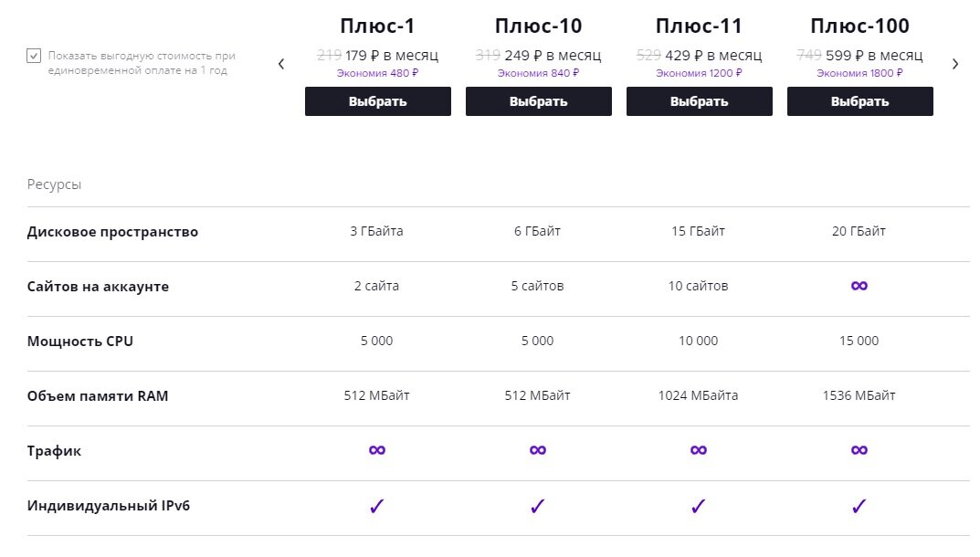Select the Плюс-10 plan Выбрать button

pos(538,101)
